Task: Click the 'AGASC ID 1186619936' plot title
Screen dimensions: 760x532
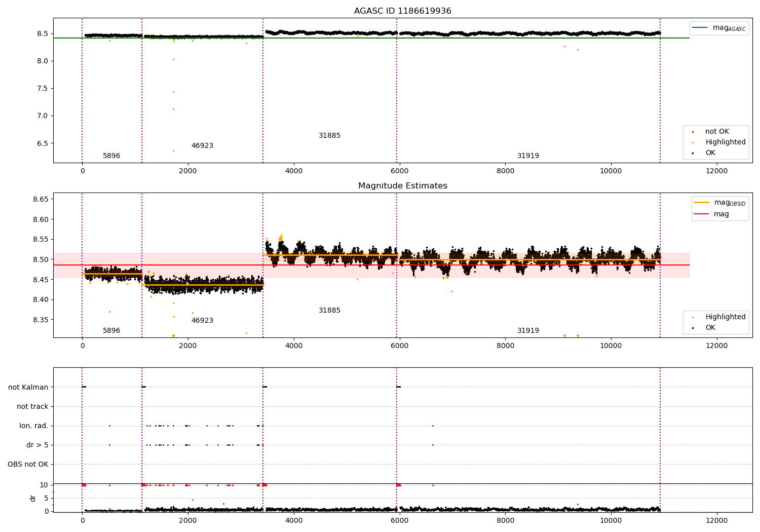Action: pyautogui.click(x=402, y=11)
